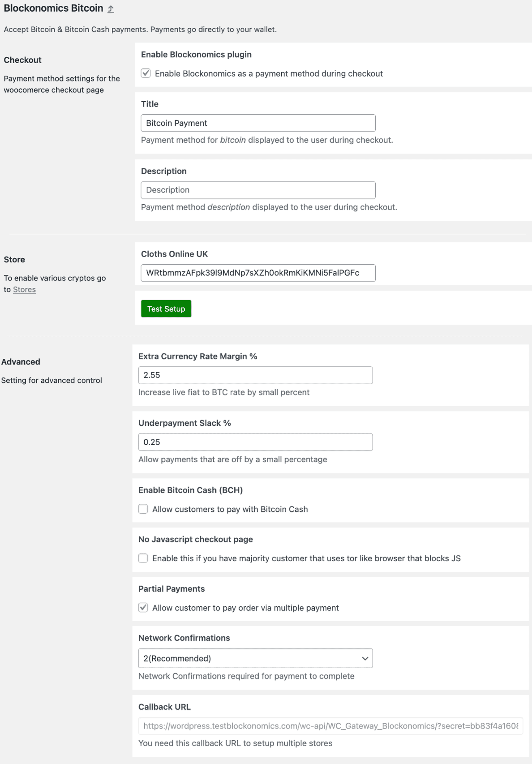Click the Test Setup button

pos(166,309)
